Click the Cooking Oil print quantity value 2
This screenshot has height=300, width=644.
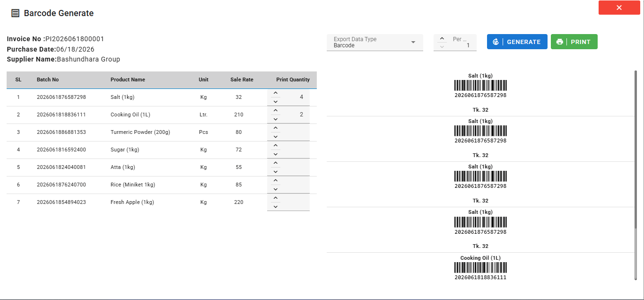click(x=301, y=115)
